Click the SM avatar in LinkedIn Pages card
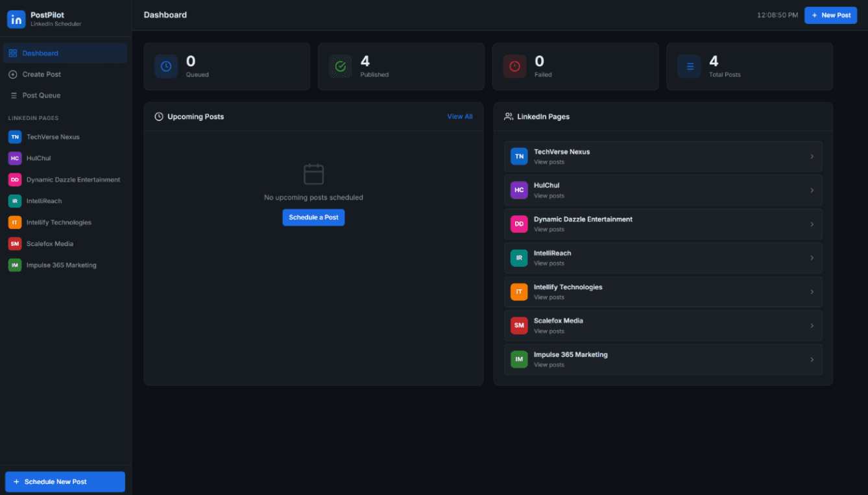The image size is (868, 495). click(519, 326)
